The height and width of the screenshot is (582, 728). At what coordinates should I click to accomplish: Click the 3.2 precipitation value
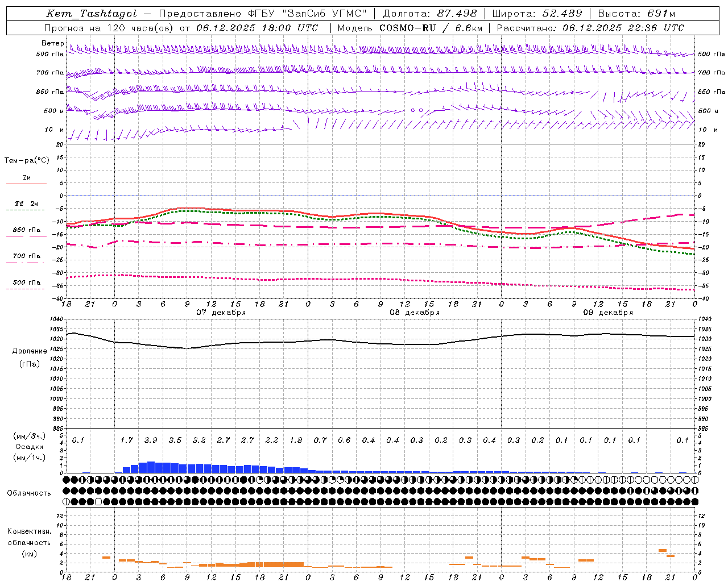click(199, 440)
